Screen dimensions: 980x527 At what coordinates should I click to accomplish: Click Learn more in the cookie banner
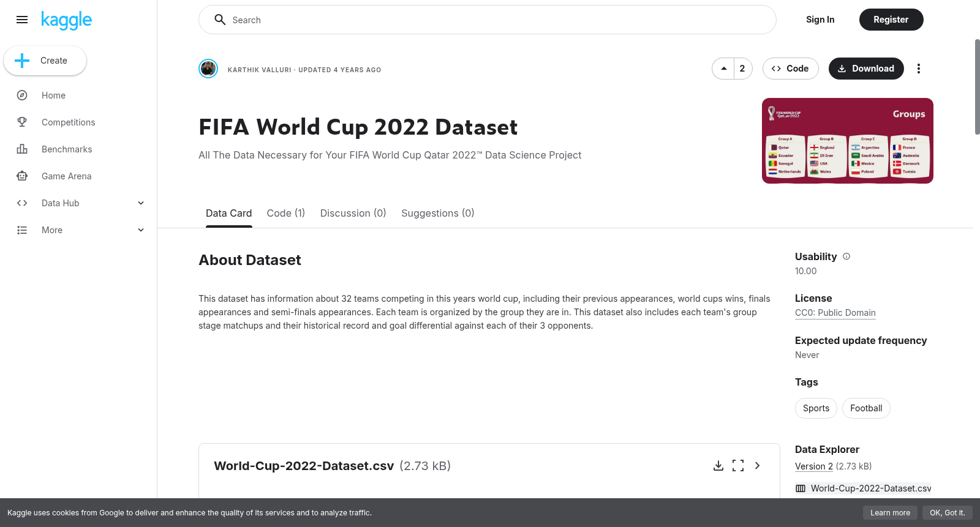(x=890, y=513)
